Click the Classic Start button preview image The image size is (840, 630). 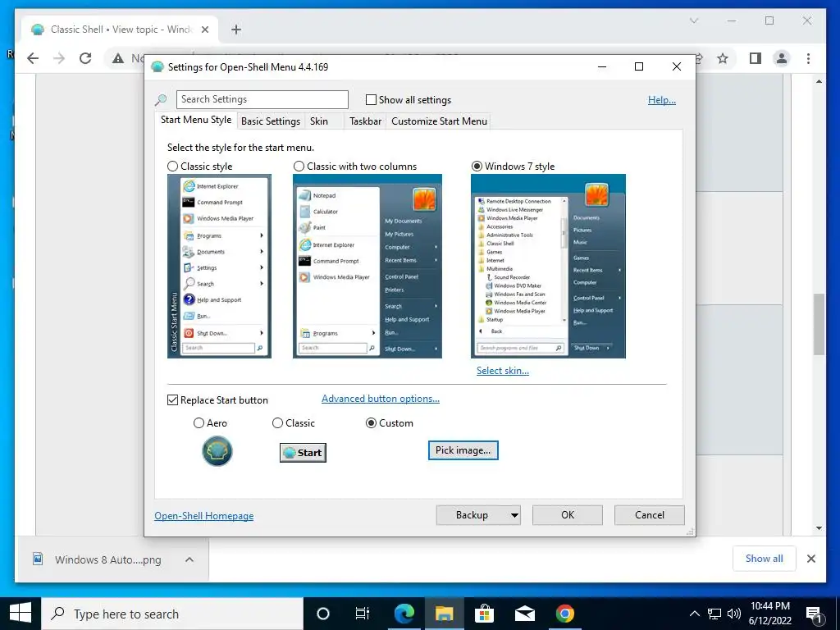(x=303, y=453)
